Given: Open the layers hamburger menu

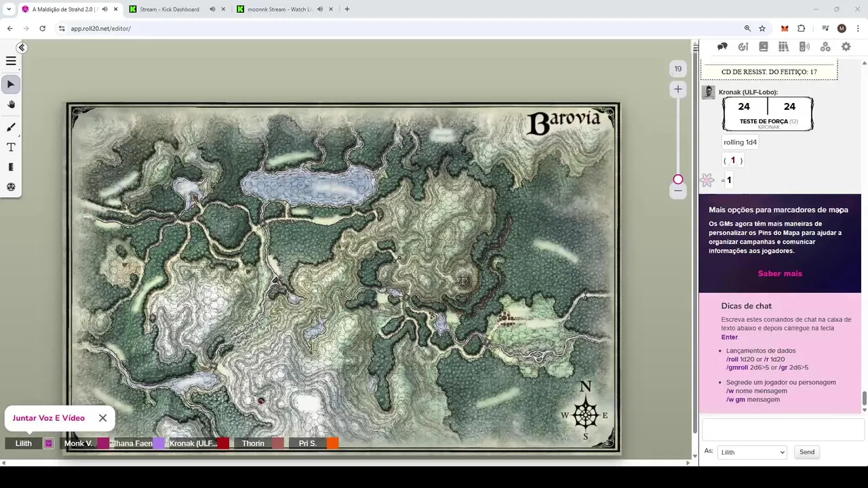Looking at the screenshot, I should [x=11, y=61].
